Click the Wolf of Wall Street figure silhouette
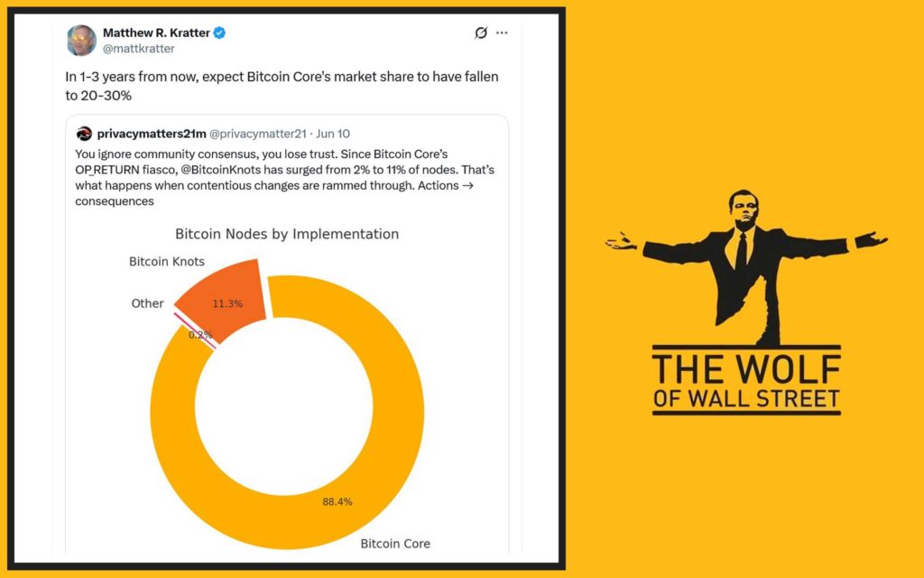Viewport: 924px width, 578px height. [745, 266]
